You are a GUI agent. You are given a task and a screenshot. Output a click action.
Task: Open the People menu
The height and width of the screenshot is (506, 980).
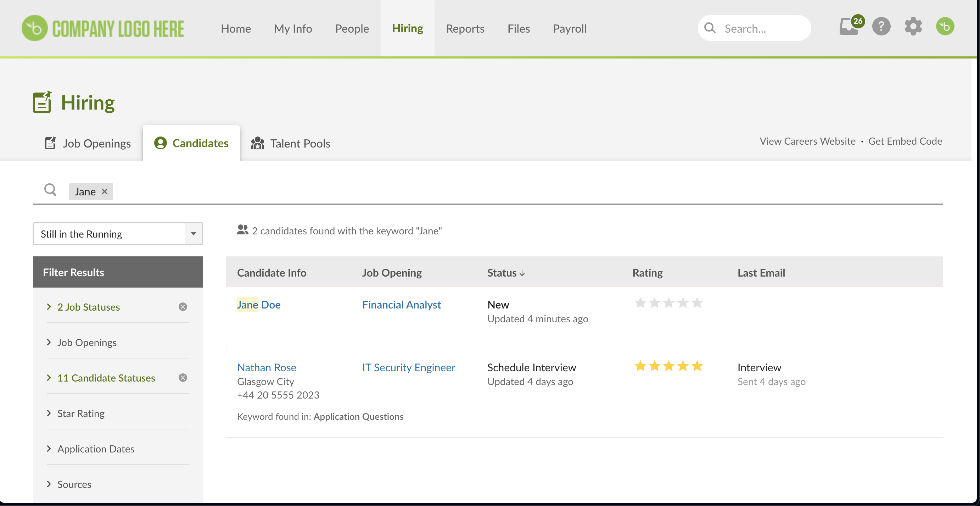pos(352,29)
